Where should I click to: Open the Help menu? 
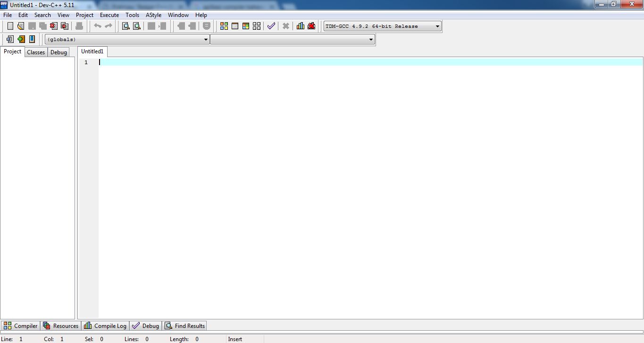[201, 15]
